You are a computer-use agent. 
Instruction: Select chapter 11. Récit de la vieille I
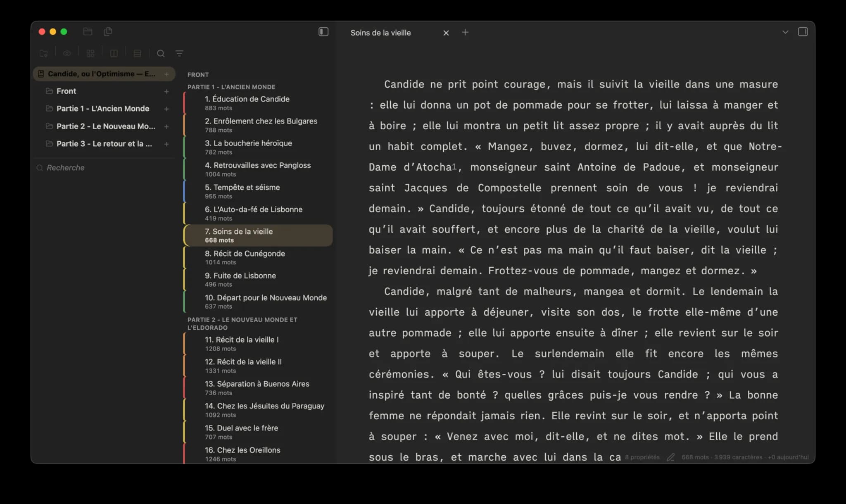pos(258,344)
